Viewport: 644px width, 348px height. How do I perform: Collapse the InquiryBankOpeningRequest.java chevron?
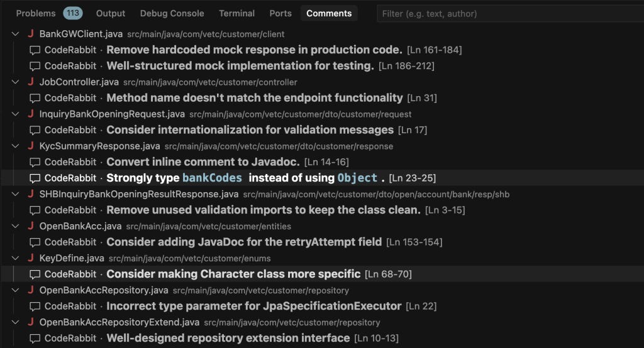(x=15, y=114)
